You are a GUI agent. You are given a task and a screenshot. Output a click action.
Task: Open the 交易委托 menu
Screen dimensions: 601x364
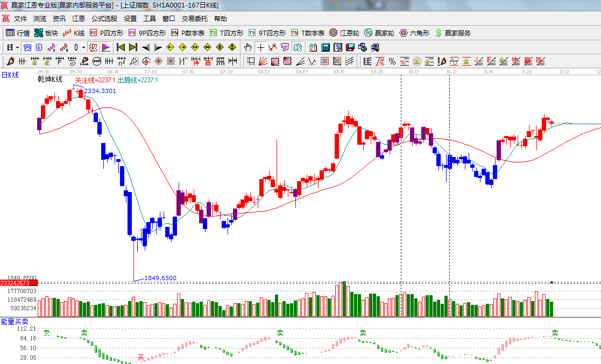point(194,18)
